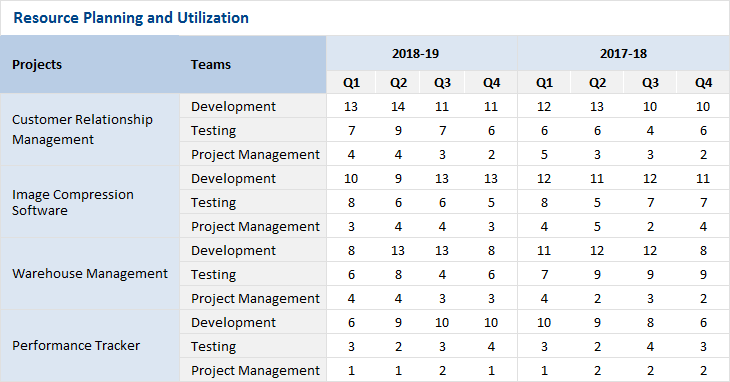Click the Resource Planning and Utilization title
Viewport: 730px width, 382px height.
click(131, 18)
